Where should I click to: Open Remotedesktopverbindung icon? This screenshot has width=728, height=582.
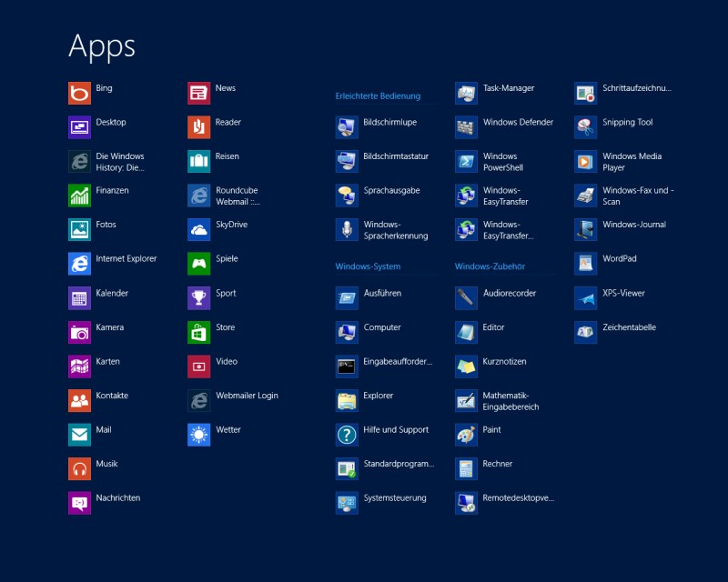pyautogui.click(x=466, y=503)
